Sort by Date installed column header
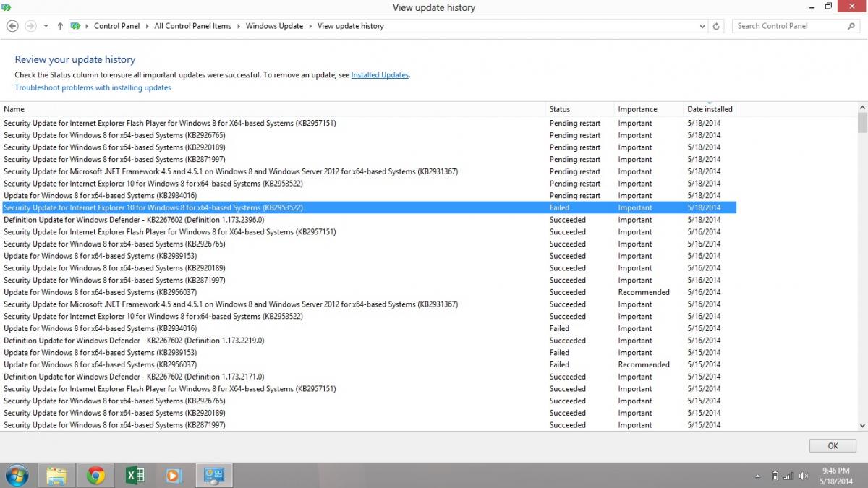The height and width of the screenshot is (488, 868). [710, 109]
